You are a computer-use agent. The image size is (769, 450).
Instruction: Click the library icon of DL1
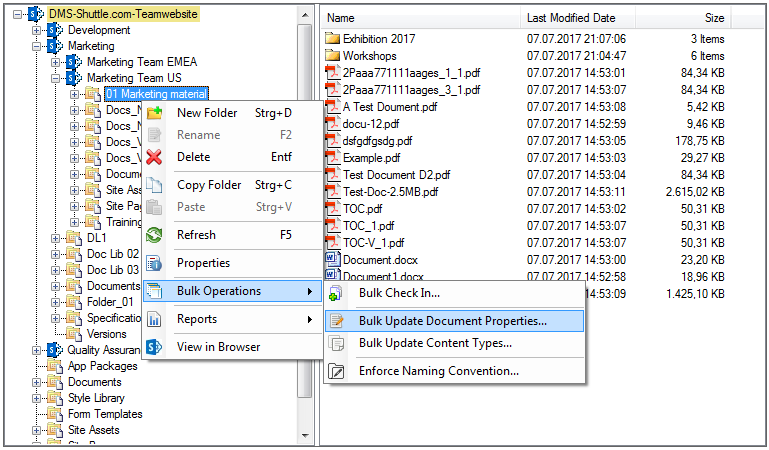[x=74, y=238]
